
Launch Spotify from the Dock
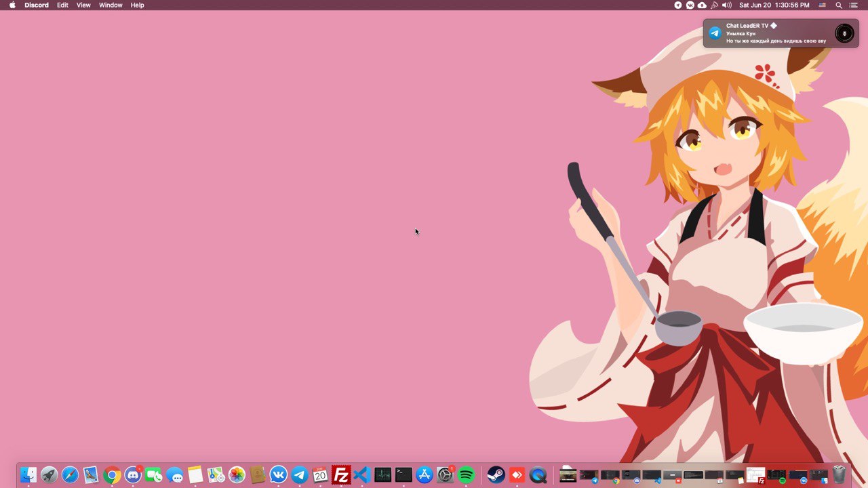[x=467, y=475]
